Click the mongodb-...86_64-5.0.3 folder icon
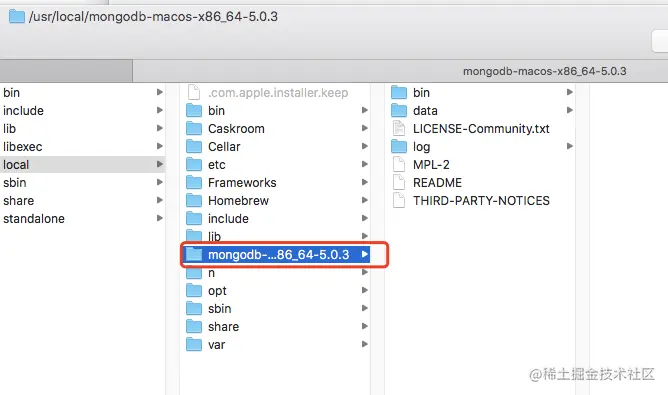This screenshot has width=668, height=395. (194, 254)
